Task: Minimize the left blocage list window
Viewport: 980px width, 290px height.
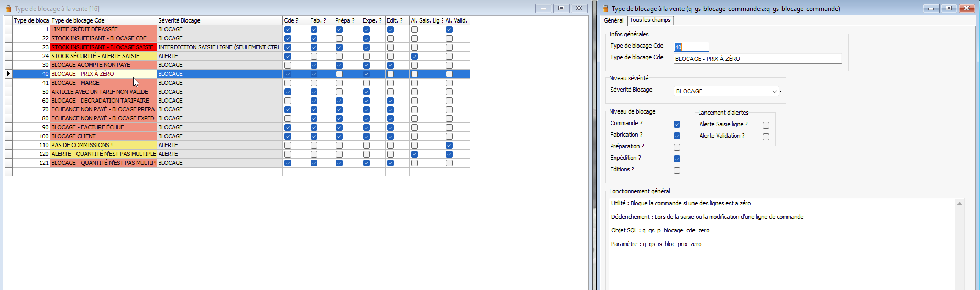Action: point(543,8)
